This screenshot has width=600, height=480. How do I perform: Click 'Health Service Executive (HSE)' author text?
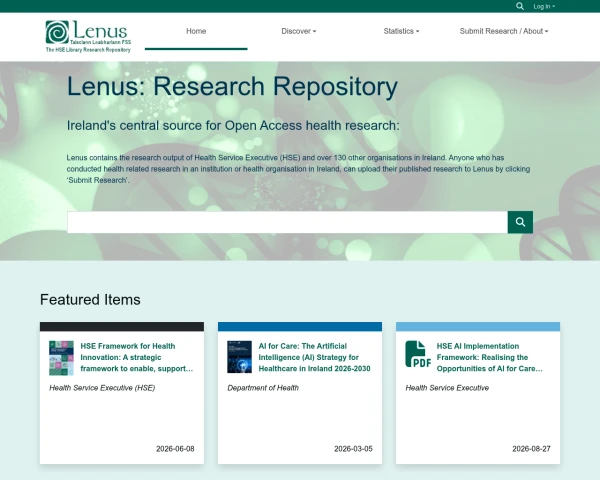(102, 388)
